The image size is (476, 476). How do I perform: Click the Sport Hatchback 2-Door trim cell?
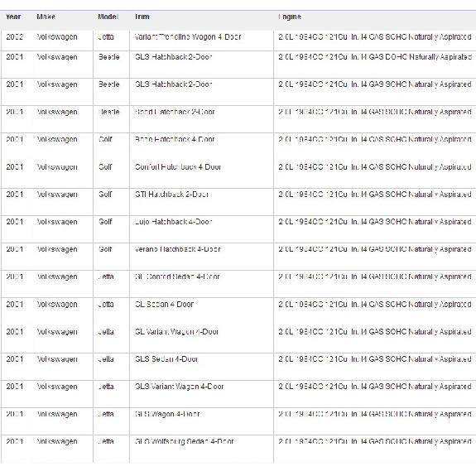point(175,112)
